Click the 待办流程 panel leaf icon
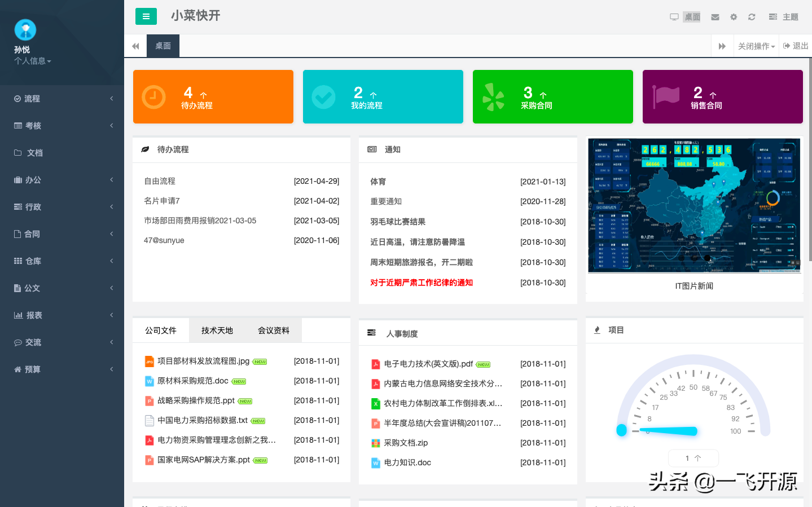Screen dimensions: 812x507 145,149
